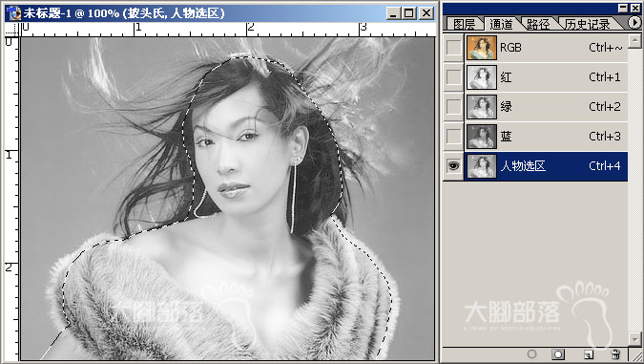Select the 人物选区 channel thumbnail
This screenshot has width=644, height=364.
[482, 166]
